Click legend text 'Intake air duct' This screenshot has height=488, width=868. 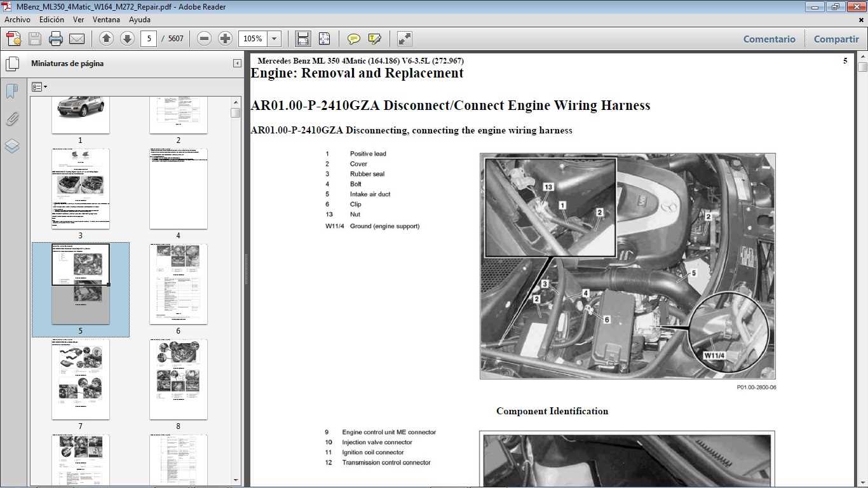click(x=370, y=194)
